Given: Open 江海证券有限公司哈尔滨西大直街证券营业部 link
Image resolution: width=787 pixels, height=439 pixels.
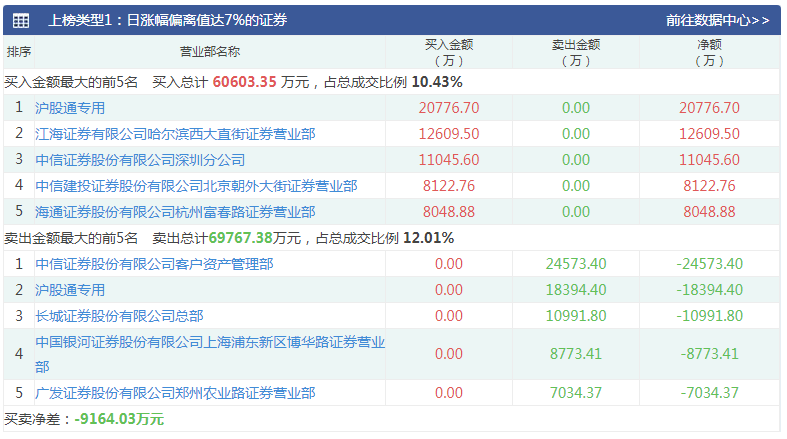Looking at the screenshot, I should click(x=175, y=134).
